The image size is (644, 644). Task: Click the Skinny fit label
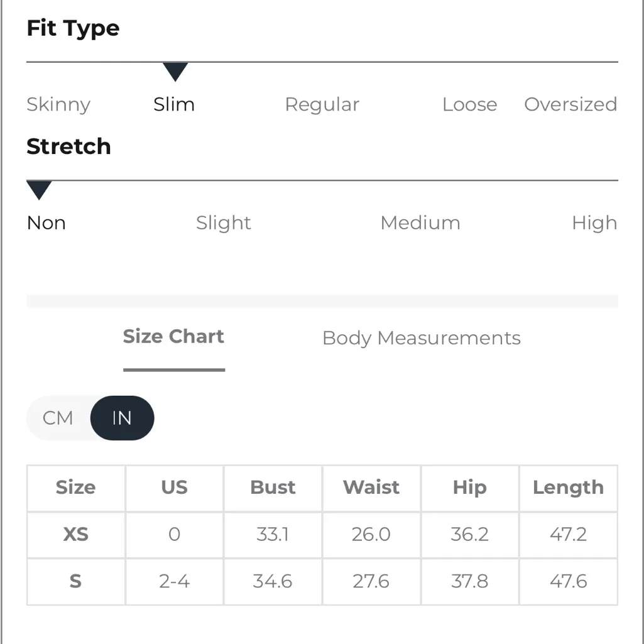58,104
